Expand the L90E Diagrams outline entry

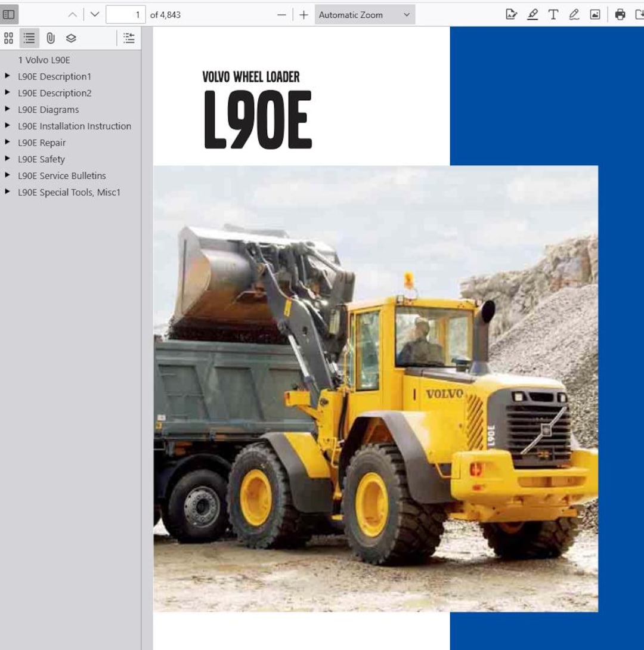click(7, 109)
